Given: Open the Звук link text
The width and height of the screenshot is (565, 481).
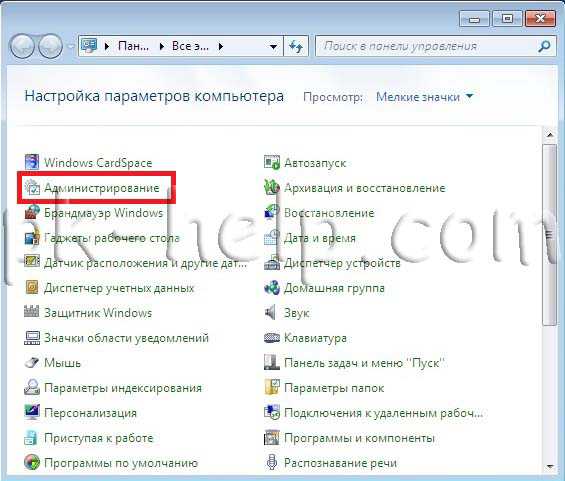Looking at the screenshot, I should (297, 313).
